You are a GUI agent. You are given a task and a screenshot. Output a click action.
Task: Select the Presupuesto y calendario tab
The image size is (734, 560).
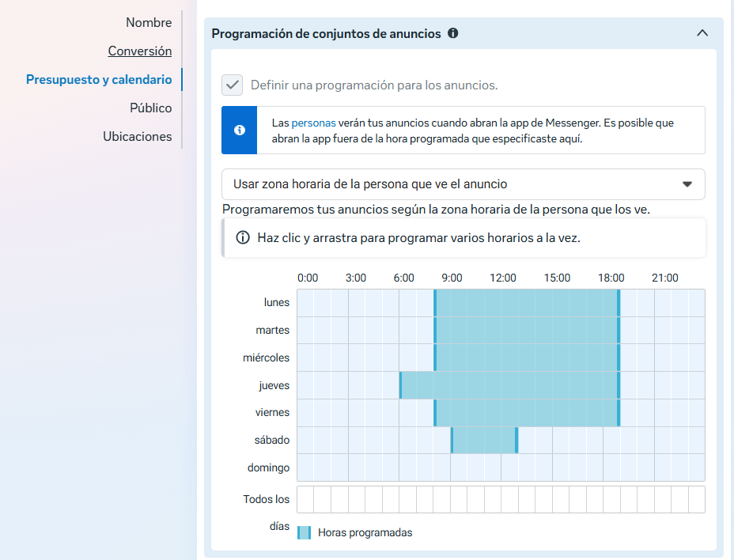coord(99,79)
